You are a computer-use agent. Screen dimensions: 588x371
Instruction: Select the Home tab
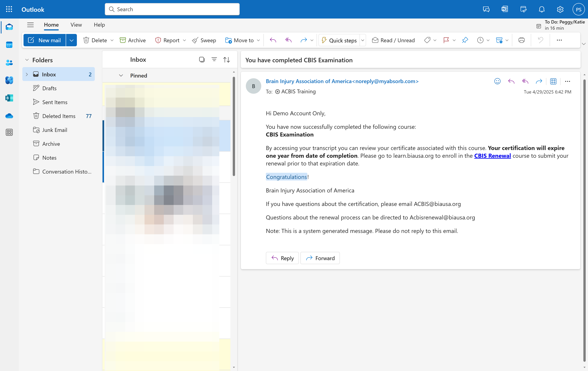point(51,25)
